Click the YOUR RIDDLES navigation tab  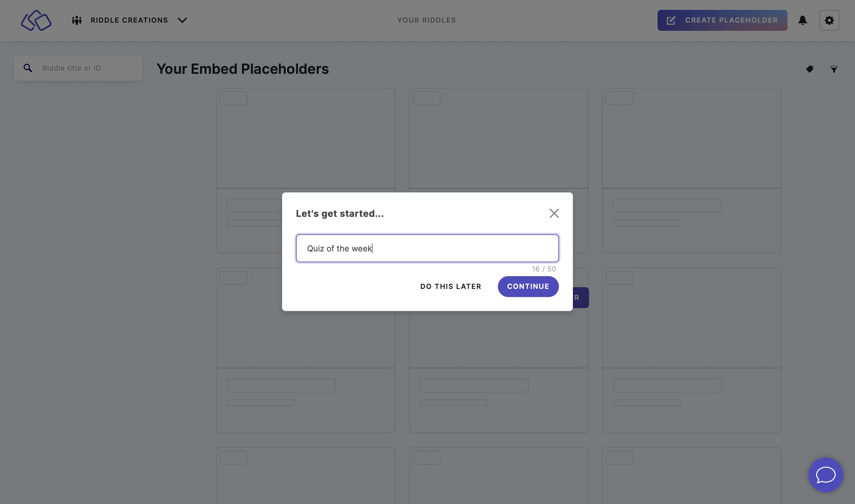tap(427, 20)
